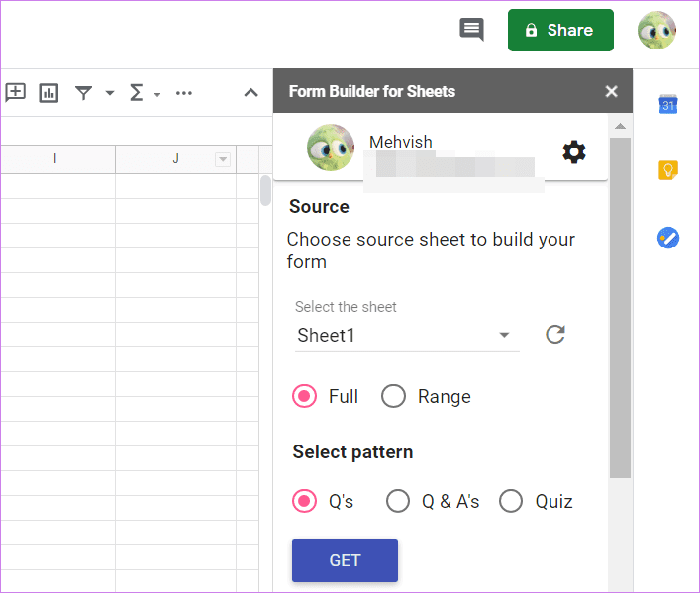Screen dimensions: 700x593
Task: Refresh the sheet list
Action: pos(555,334)
